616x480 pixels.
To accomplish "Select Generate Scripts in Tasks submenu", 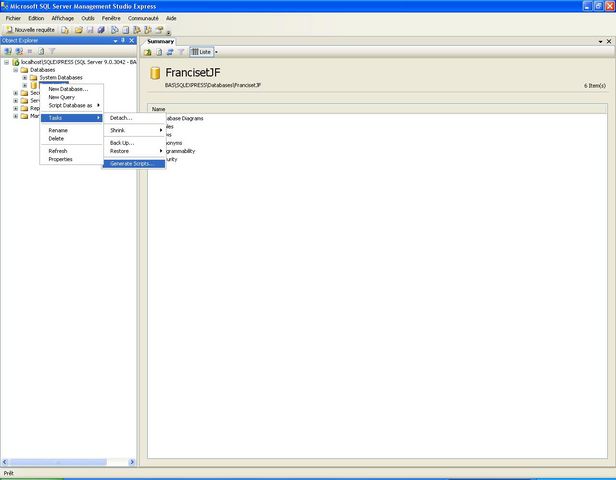I will pos(131,163).
